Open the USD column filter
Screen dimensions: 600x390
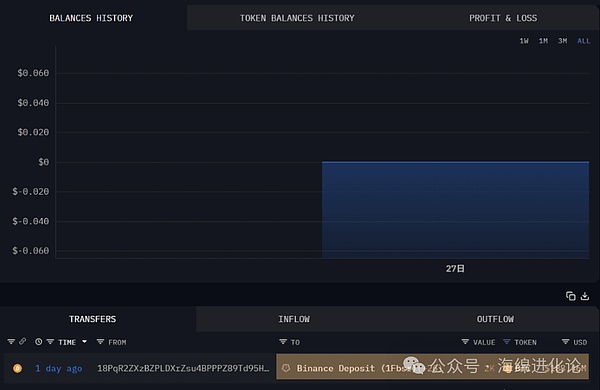point(565,341)
